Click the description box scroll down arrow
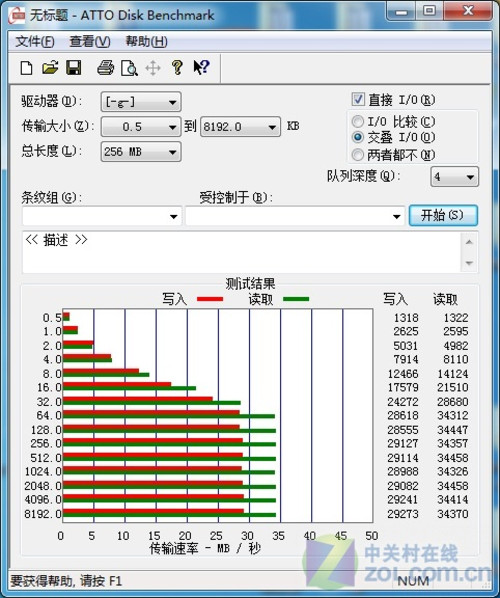Viewport: 500px width, 598px height. tap(469, 263)
